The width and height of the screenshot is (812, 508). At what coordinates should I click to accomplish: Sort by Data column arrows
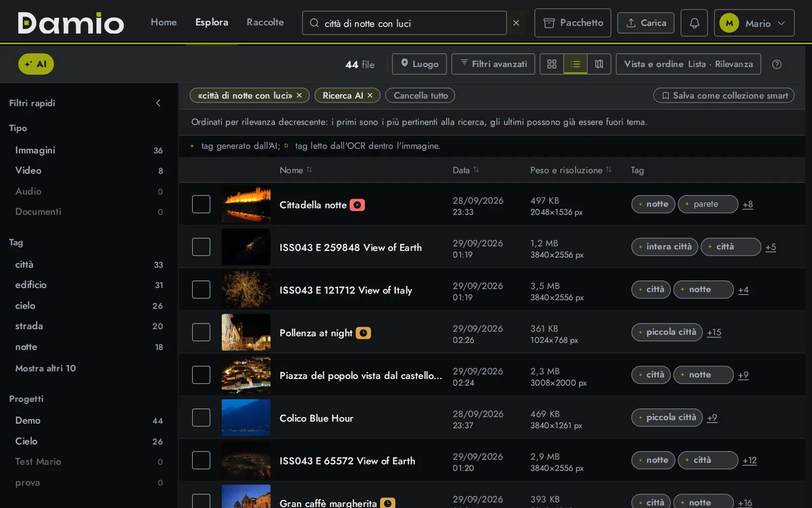coord(476,170)
